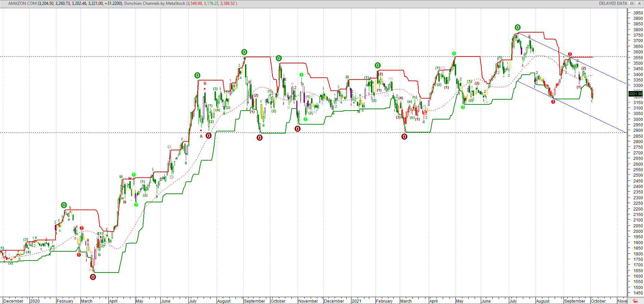Click the November label on the date axis
This screenshot has width=644, height=304.
(x=308, y=301)
